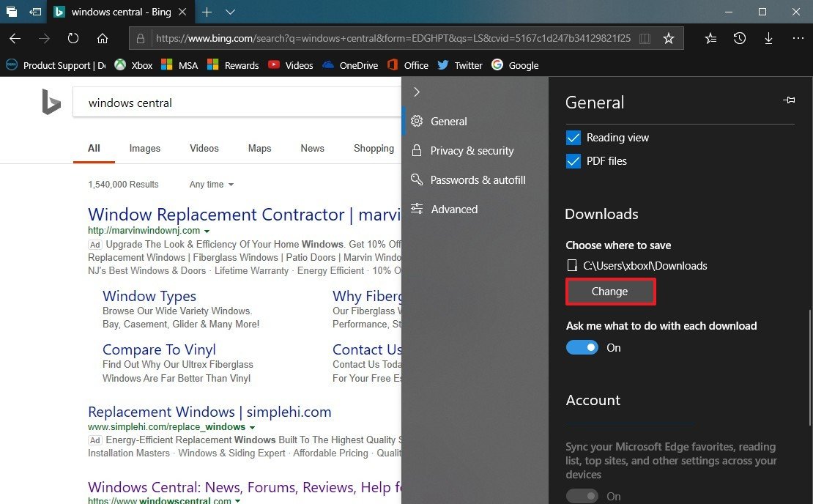The width and height of the screenshot is (813, 504).
Task: Go to the home page icon
Action: click(x=103, y=38)
